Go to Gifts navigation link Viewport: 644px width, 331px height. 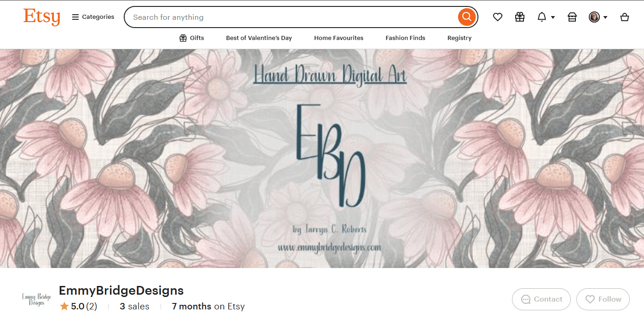(x=191, y=38)
